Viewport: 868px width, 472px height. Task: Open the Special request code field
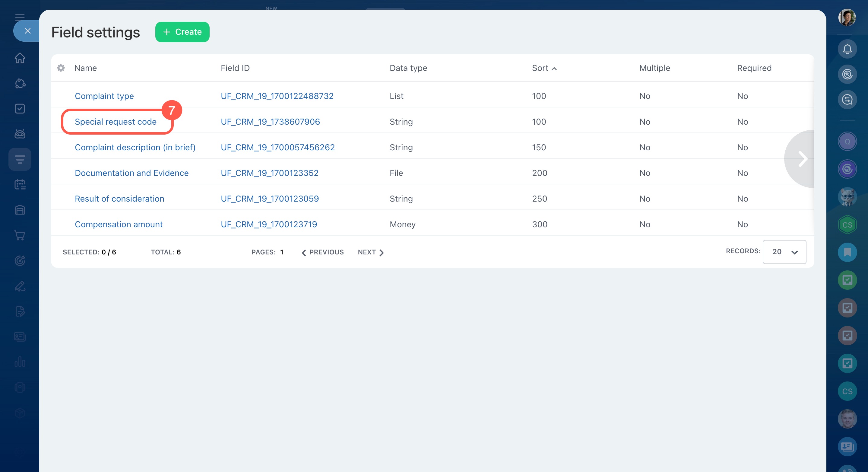(116, 122)
